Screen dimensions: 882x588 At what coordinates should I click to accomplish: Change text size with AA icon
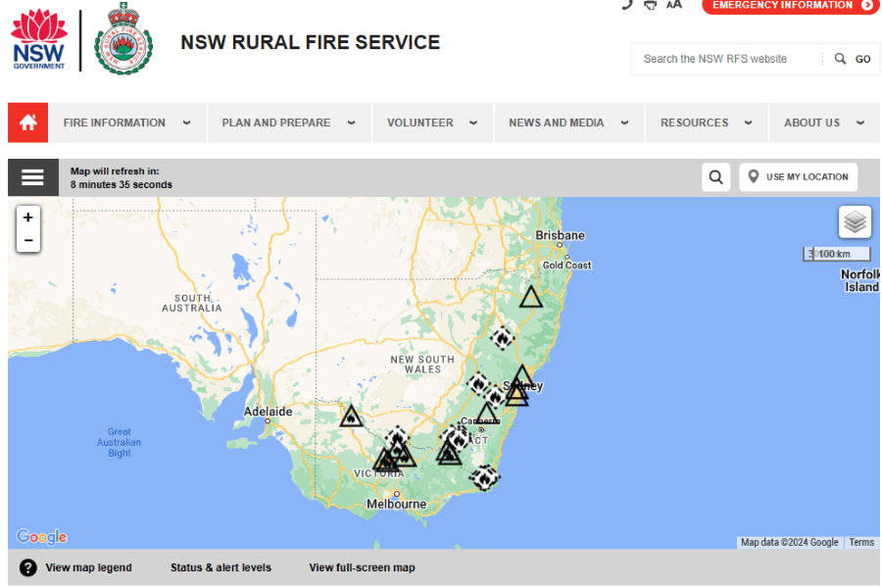[x=674, y=5]
